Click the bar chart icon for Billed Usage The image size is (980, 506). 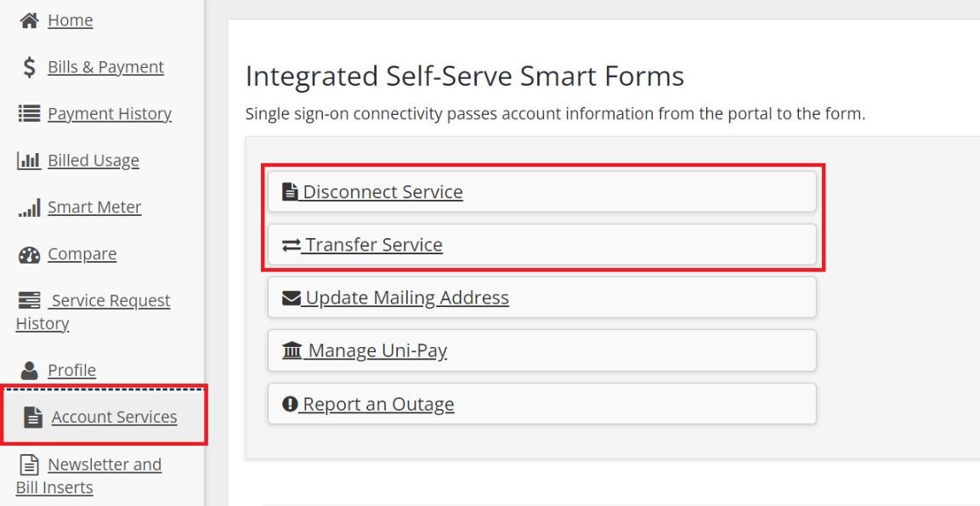click(28, 159)
